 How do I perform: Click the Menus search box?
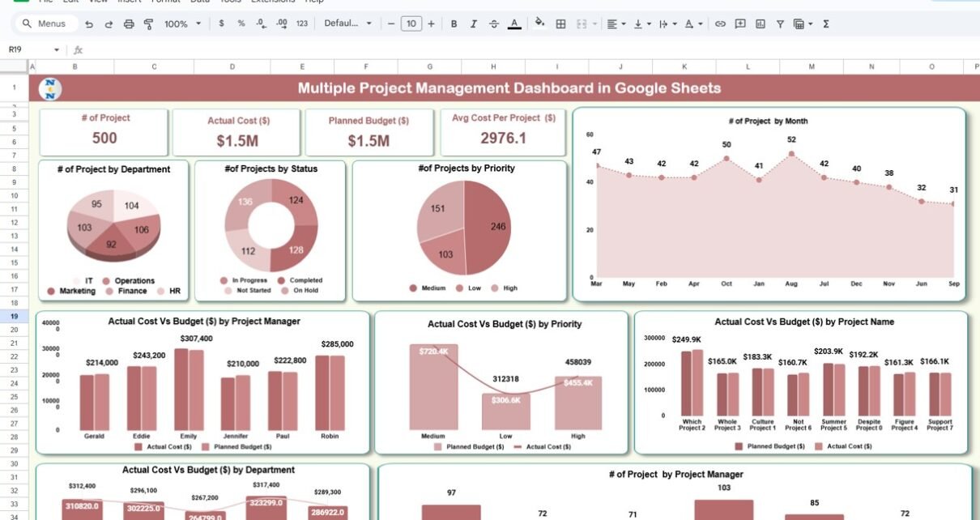[x=49, y=24]
